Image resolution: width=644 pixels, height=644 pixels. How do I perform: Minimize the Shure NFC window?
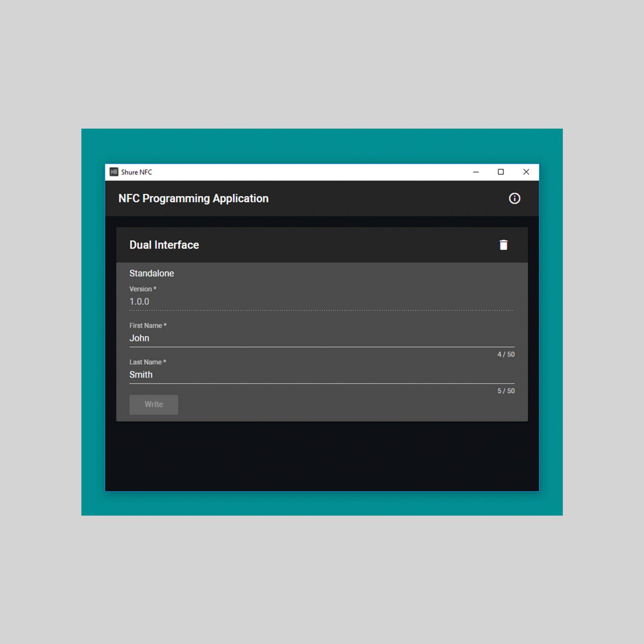click(476, 172)
